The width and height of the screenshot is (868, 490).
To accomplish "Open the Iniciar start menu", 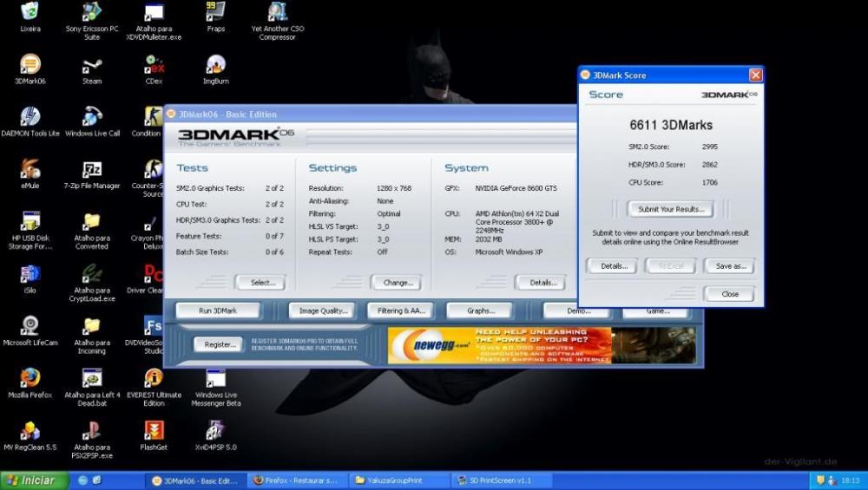I will coord(31,480).
